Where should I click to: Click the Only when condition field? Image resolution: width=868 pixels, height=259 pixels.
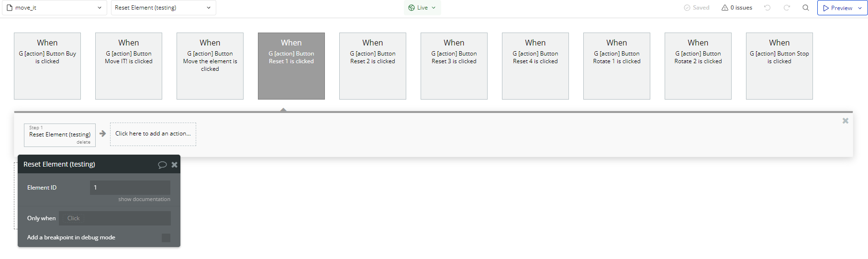(x=115, y=218)
